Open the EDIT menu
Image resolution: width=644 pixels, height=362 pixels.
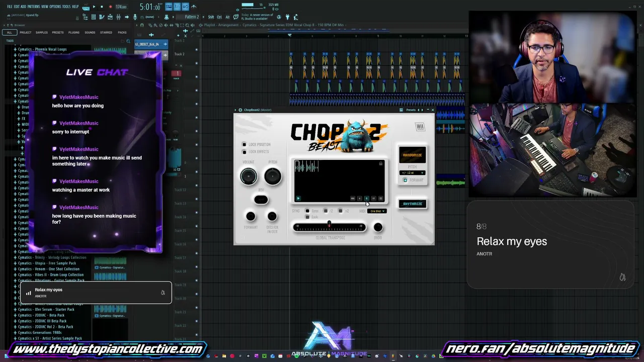pos(17,7)
